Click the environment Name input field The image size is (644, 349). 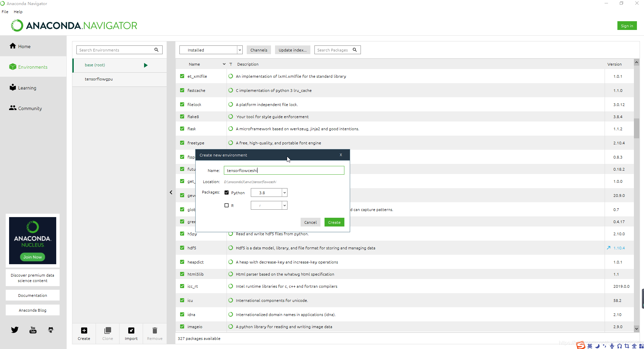coord(284,171)
